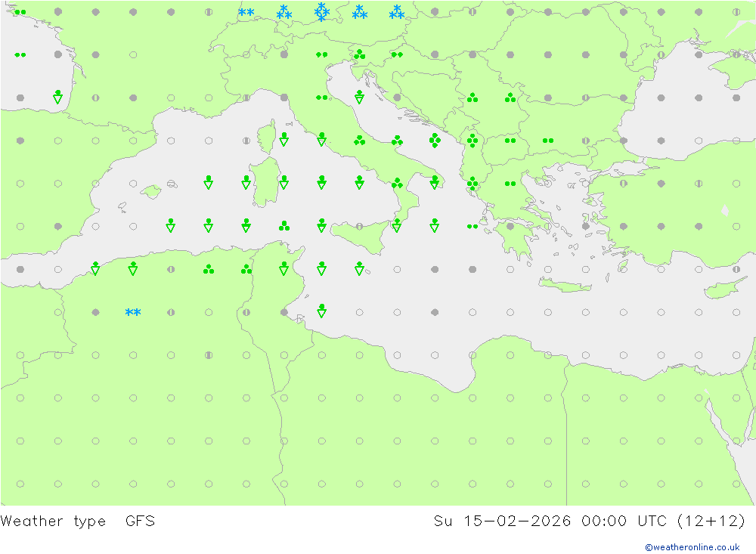Select the lone shower symbol off the Libyan coast

pos(321,311)
